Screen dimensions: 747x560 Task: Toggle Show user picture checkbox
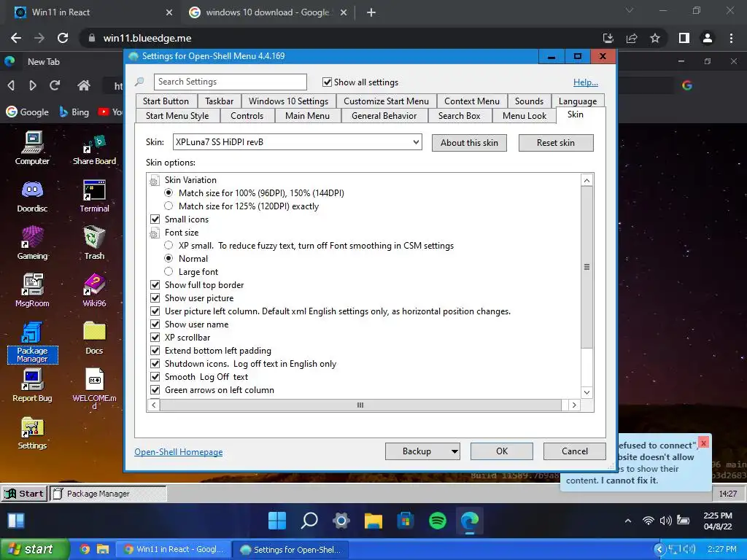pos(155,298)
